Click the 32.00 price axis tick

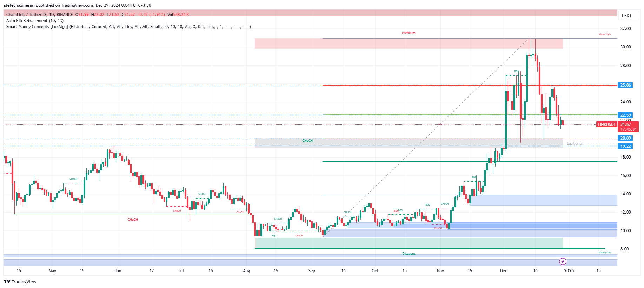[625, 29]
